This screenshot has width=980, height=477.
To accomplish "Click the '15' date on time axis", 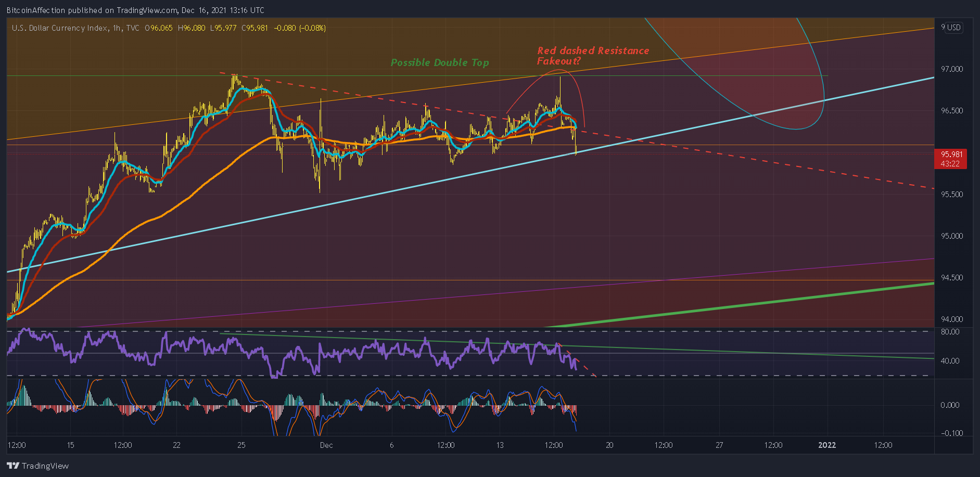I will coord(70,445).
